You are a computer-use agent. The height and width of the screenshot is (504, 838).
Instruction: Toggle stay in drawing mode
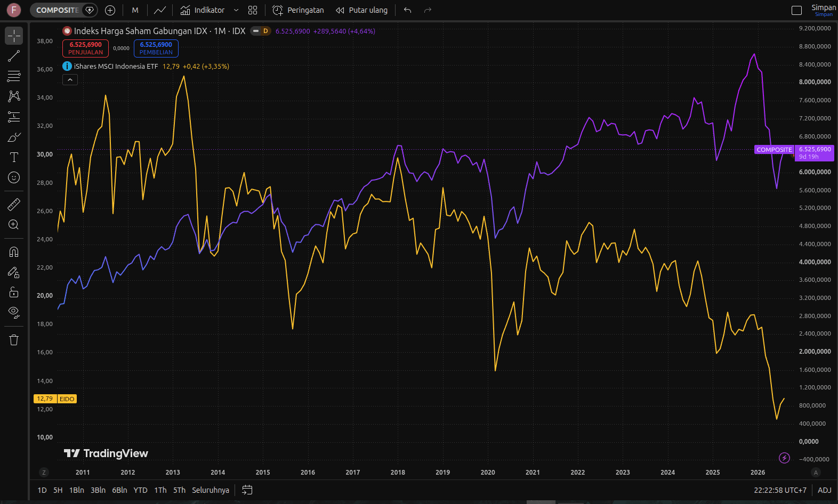pyautogui.click(x=14, y=272)
